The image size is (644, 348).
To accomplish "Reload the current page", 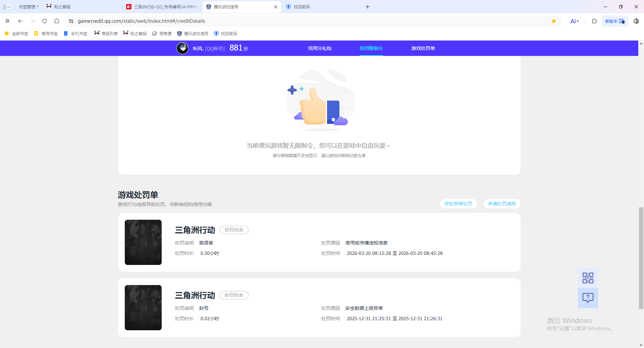I will click(x=45, y=21).
